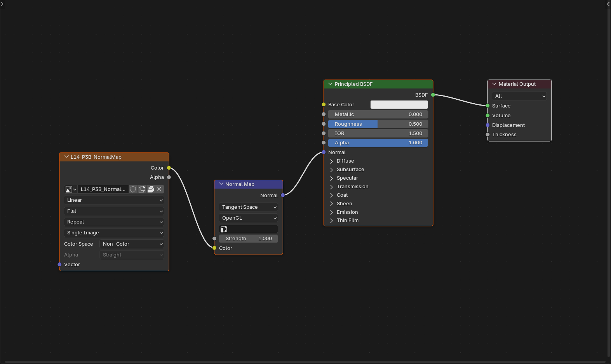Click the image texture Color output socket
This screenshot has height=364, width=611.
pyautogui.click(x=169, y=168)
